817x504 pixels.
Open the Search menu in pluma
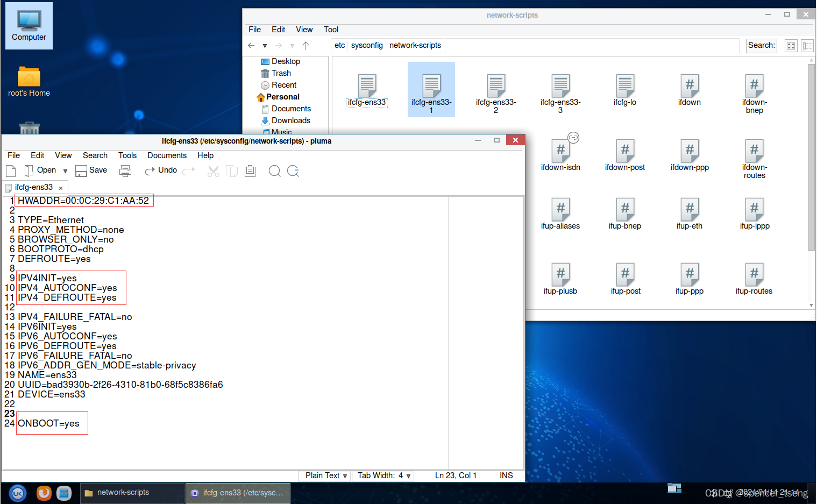coord(95,155)
